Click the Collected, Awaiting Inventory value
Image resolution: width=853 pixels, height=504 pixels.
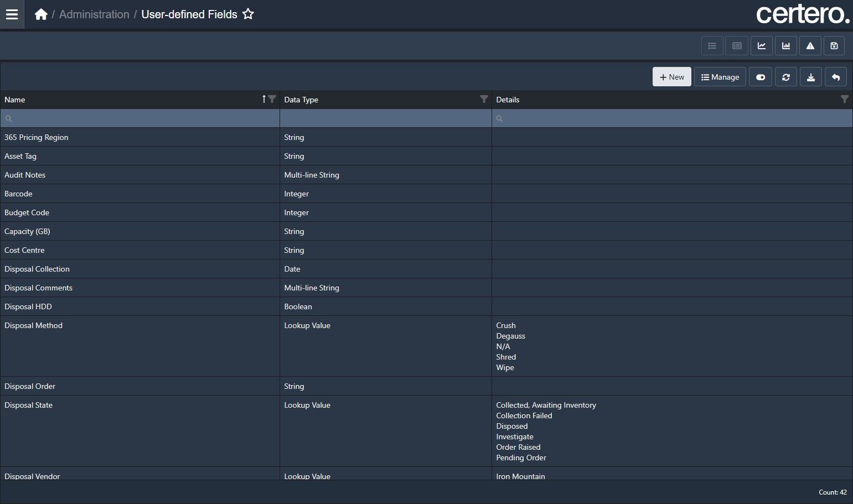(546, 405)
